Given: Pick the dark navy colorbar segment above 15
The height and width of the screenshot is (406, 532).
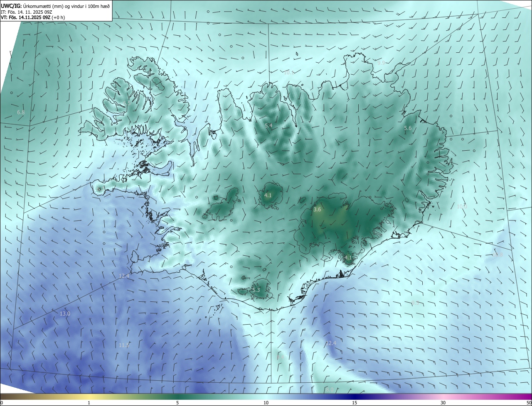Looking at the screenshot, I should (x=355, y=396).
